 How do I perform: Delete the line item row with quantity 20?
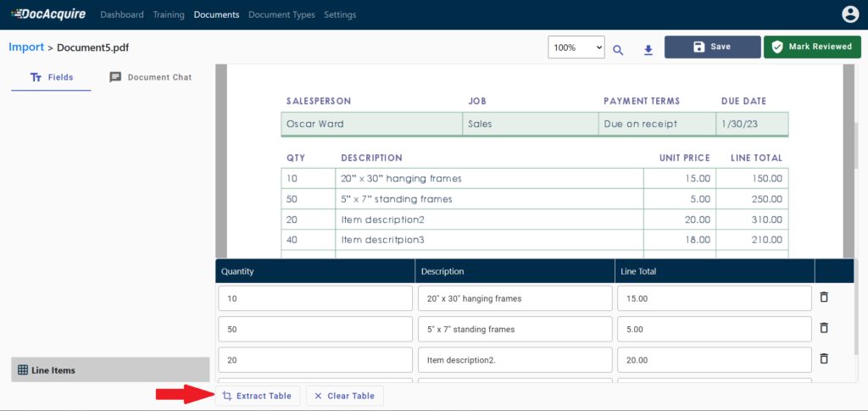tap(824, 358)
